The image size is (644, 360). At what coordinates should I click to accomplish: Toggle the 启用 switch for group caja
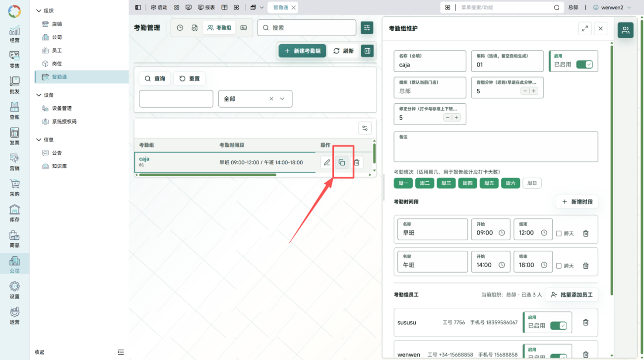(x=584, y=65)
